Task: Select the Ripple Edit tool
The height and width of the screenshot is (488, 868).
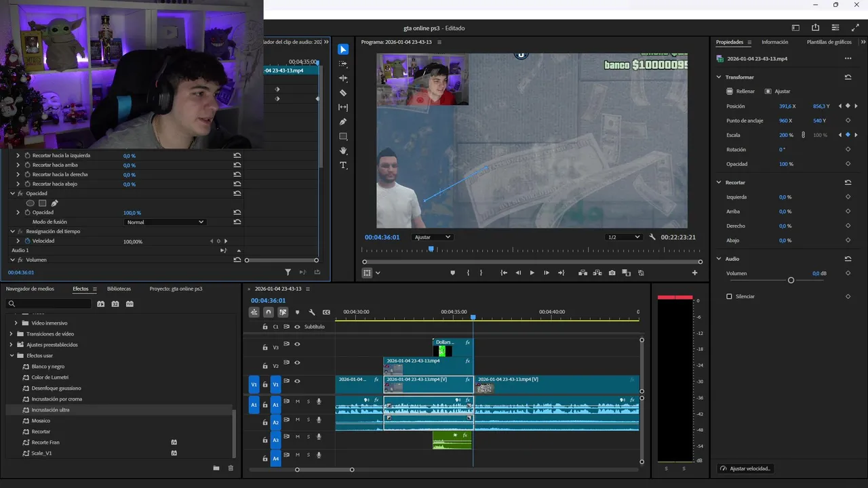Action: [x=343, y=78]
